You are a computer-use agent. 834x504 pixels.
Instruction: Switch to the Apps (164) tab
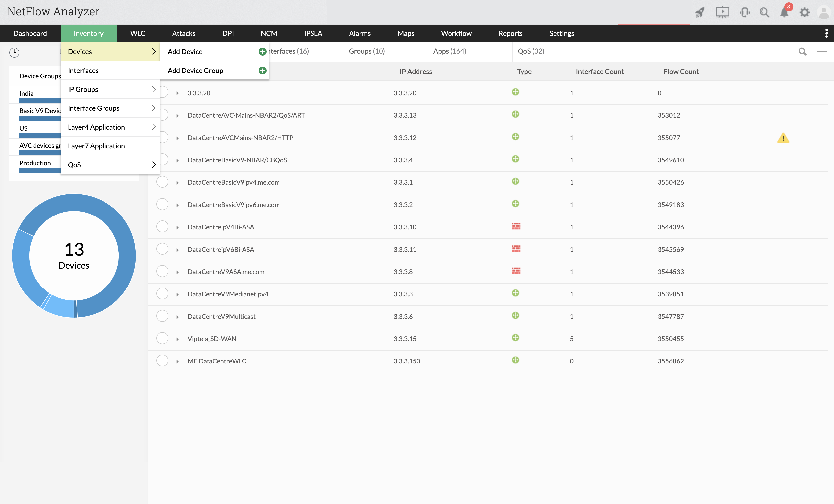point(450,51)
